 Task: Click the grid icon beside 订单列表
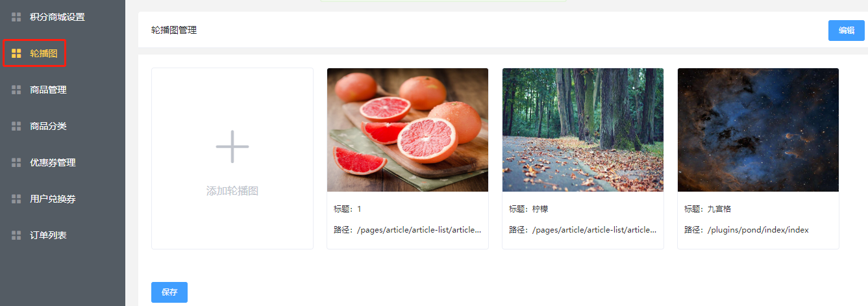[x=16, y=235]
